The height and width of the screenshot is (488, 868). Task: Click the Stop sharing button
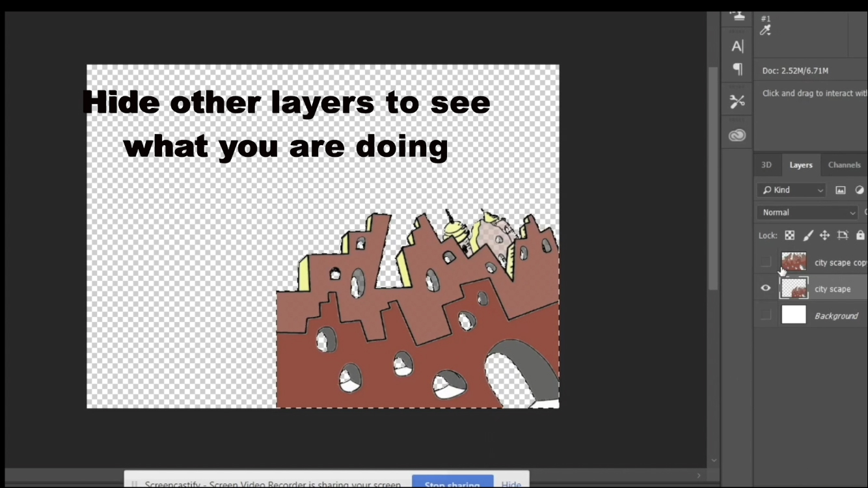(452, 483)
